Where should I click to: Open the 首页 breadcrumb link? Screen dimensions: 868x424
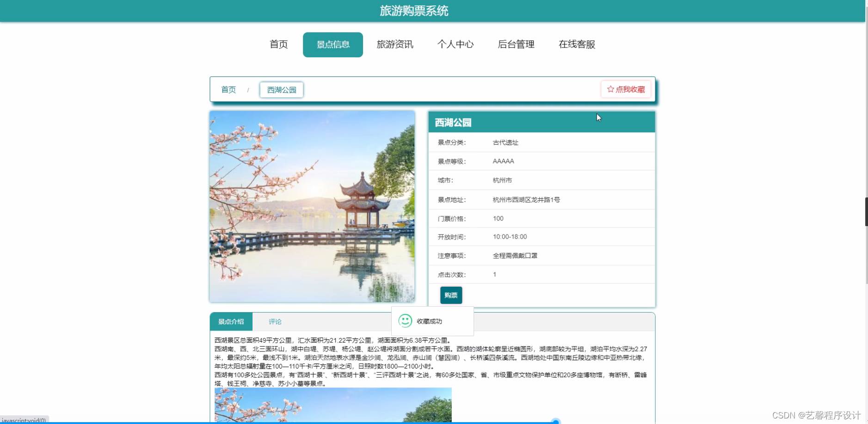coord(228,90)
